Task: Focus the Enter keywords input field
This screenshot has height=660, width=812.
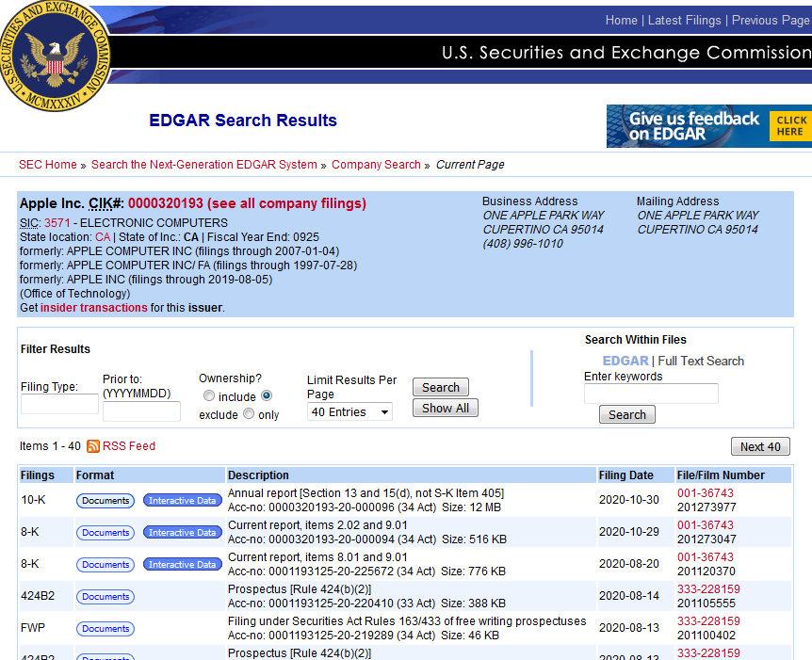Action: click(651, 394)
